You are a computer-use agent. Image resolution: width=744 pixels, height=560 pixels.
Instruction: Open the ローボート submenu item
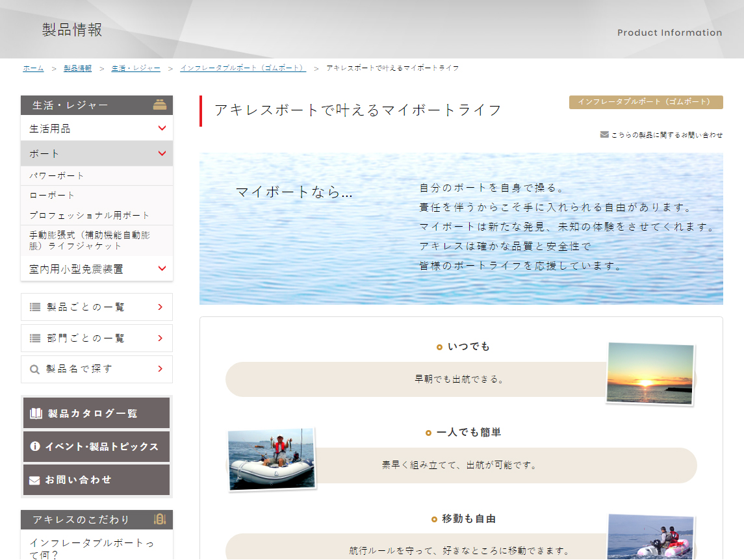click(x=97, y=195)
